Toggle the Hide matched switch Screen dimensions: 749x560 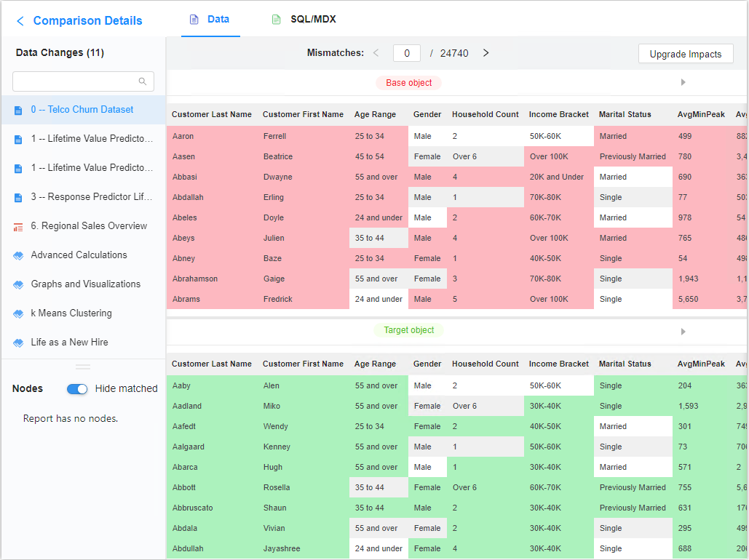(x=77, y=389)
